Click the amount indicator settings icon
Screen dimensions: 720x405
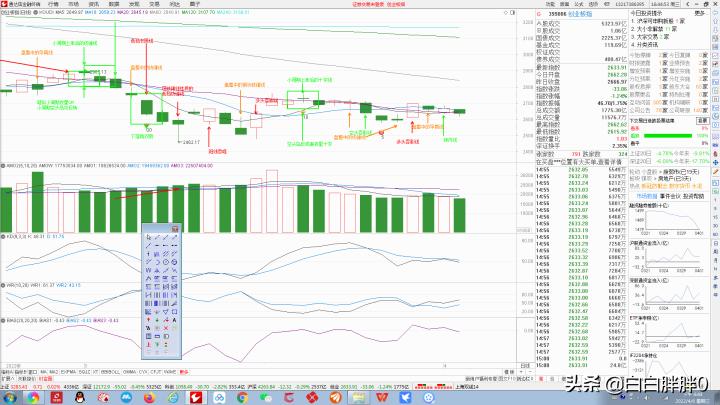point(3,166)
